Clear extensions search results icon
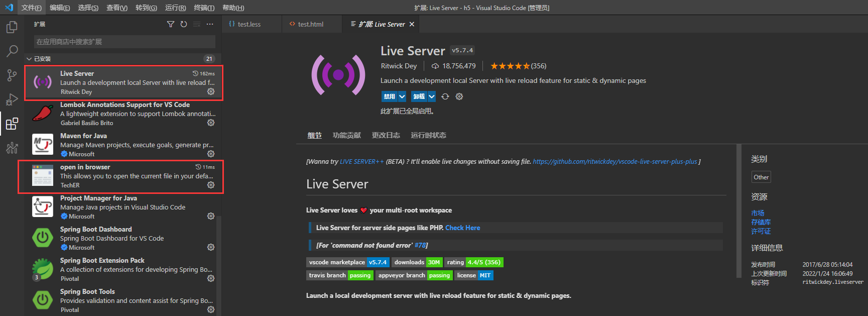 [x=197, y=24]
